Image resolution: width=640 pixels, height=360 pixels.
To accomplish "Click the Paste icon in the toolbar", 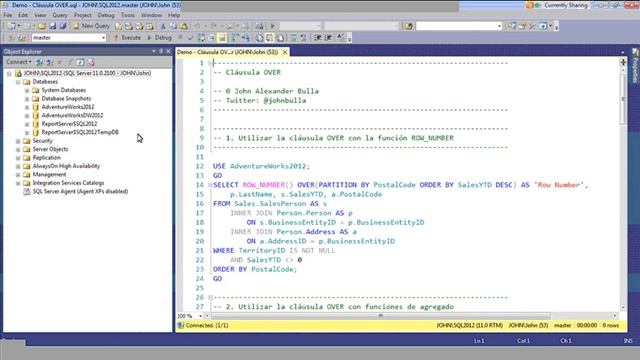I will (x=184, y=26).
